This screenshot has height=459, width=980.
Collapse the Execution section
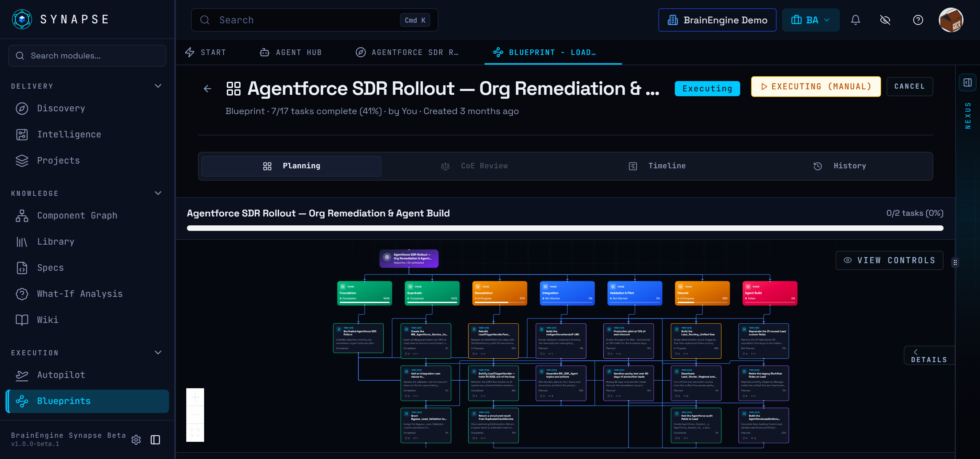(x=158, y=352)
